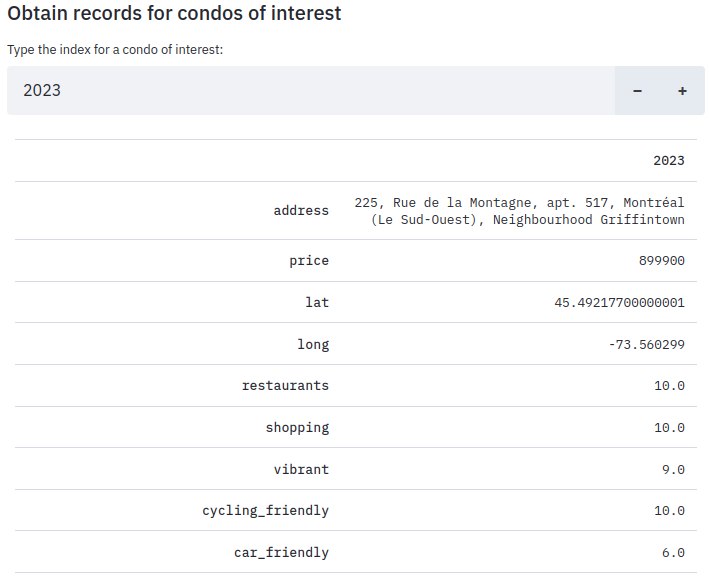Viewport: 709px width, 577px height.
Task: Select the Rue de la Montagne address cell
Action: 519,210
